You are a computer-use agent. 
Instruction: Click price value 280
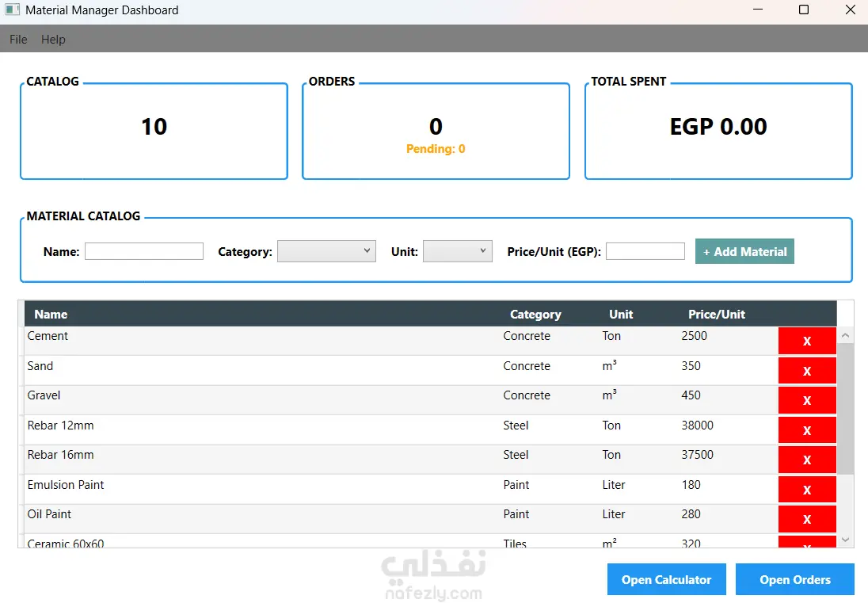(x=691, y=513)
